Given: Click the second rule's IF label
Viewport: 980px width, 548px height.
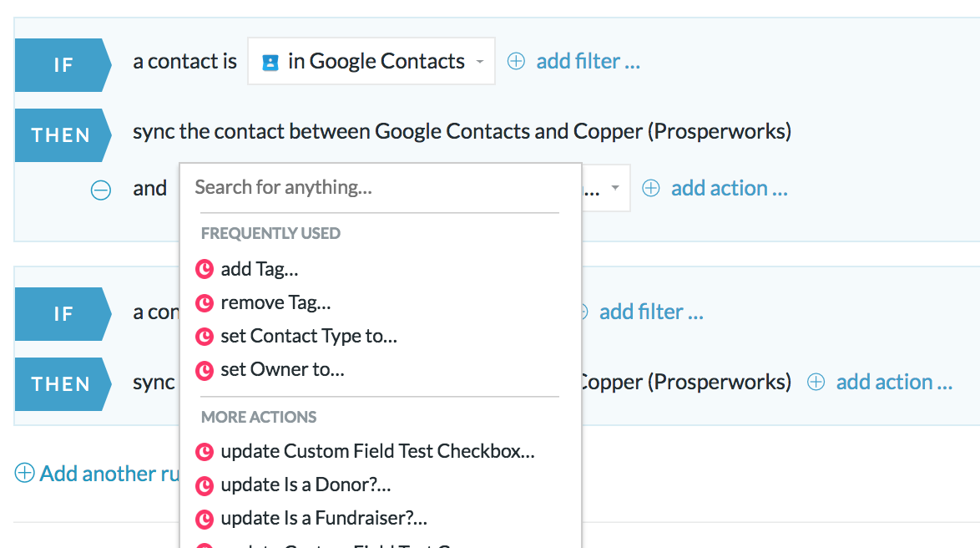Looking at the screenshot, I should (63, 314).
